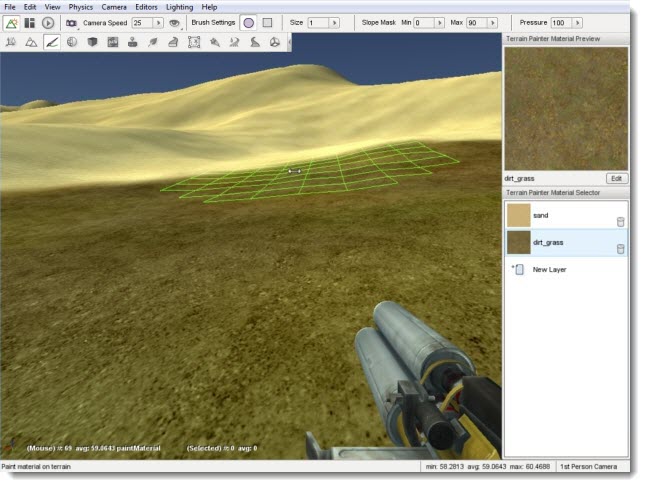Open the Editors menu
Screen dimensions: 645x487
(146, 7)
